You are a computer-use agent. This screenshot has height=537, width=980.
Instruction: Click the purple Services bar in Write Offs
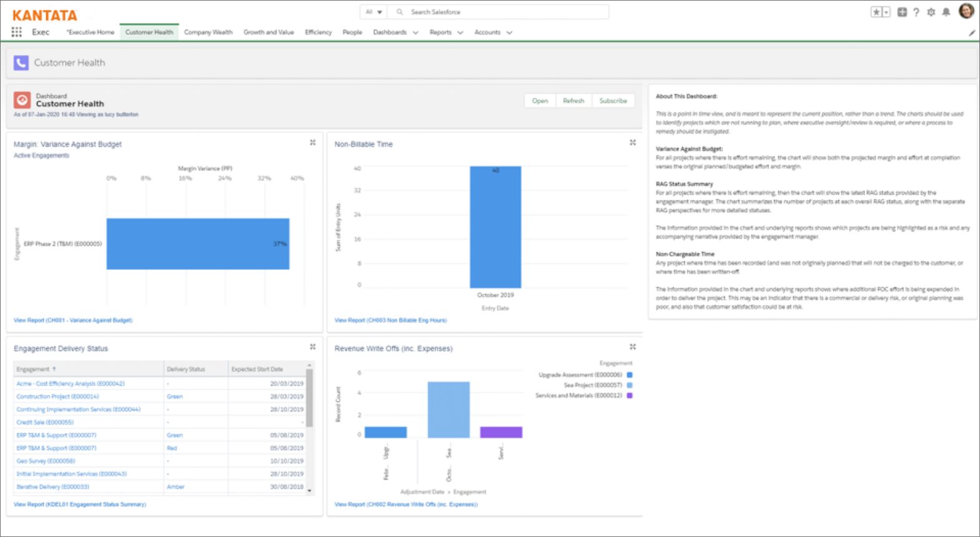click(x=501, y=432)
